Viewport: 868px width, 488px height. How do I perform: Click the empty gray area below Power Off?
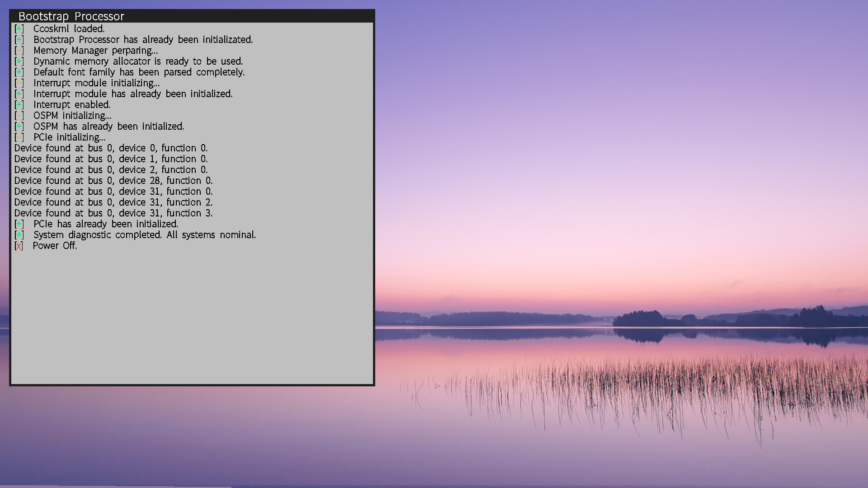click(192, 316)
